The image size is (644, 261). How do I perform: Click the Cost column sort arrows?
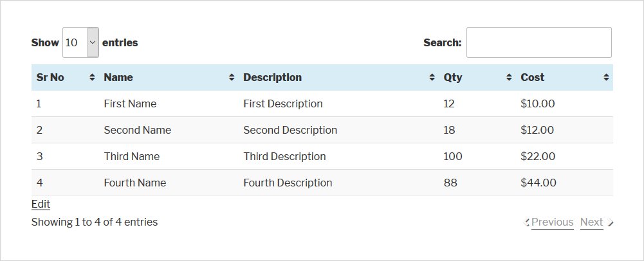pos(606,77)
